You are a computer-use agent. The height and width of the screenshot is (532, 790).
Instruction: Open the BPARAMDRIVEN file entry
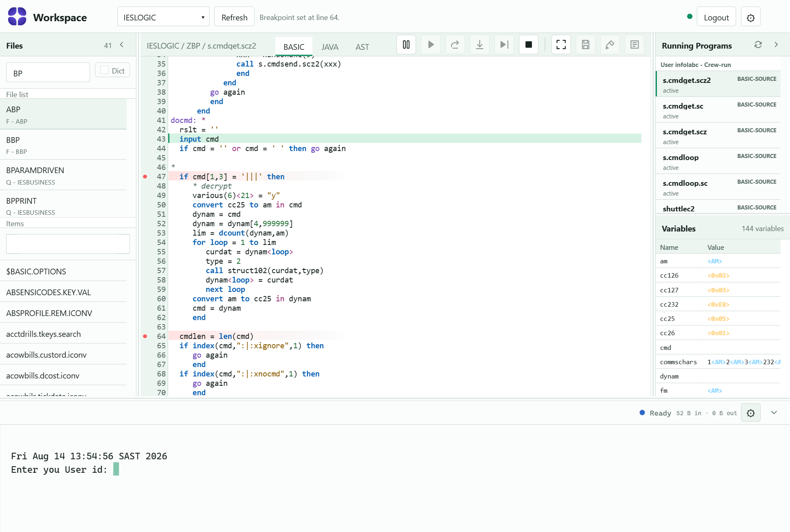pyautogui.click(x=63, y=175)
